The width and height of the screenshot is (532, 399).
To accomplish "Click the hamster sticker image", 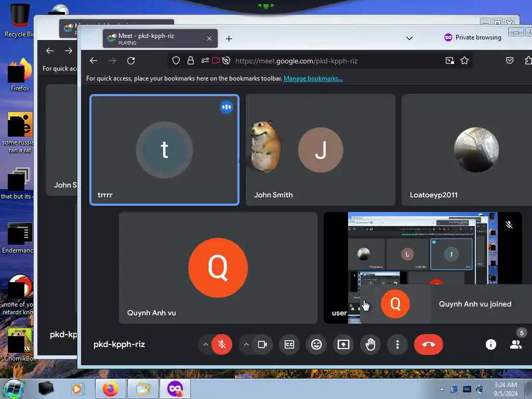I will tap(265, 147).
